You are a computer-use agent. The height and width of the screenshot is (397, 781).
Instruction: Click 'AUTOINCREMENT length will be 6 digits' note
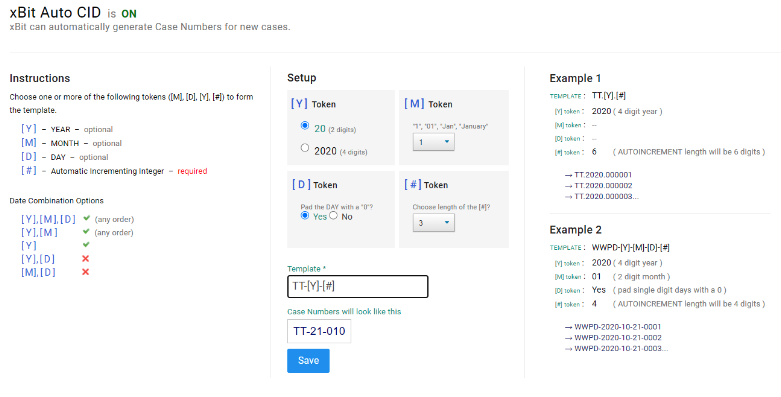click(x=689, y=152)
